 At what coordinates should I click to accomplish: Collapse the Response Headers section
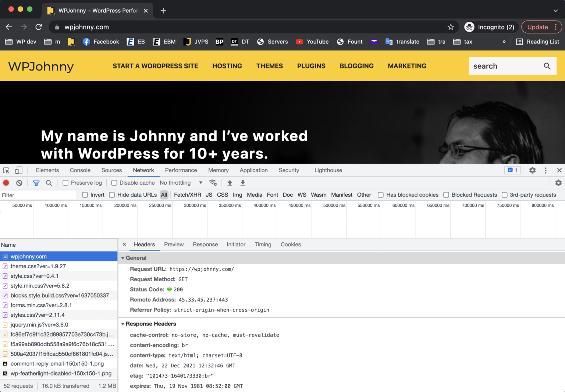[x=123, y=324]
